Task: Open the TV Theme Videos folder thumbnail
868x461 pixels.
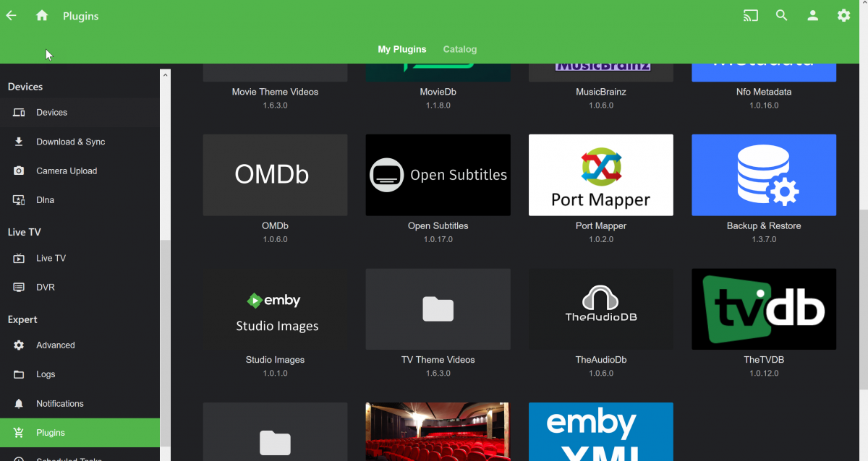Action: (438, 309)
